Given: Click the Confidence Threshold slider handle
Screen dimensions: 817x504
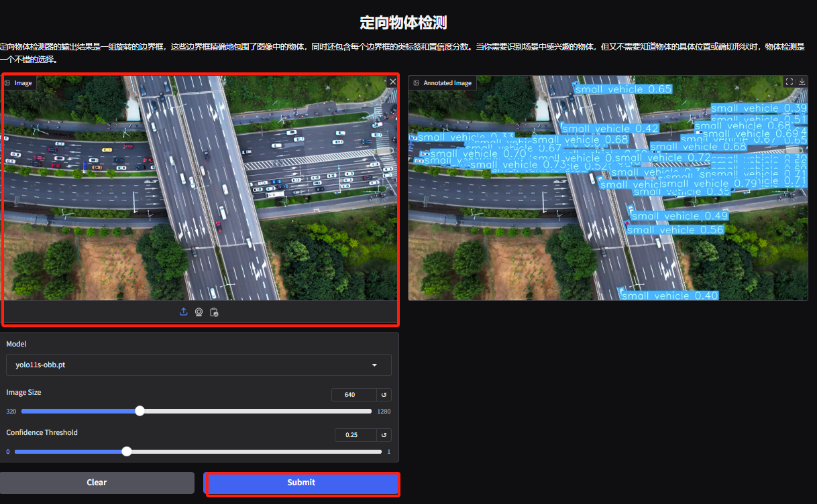Looking at the screenshot, I should (x=127, y=452).
